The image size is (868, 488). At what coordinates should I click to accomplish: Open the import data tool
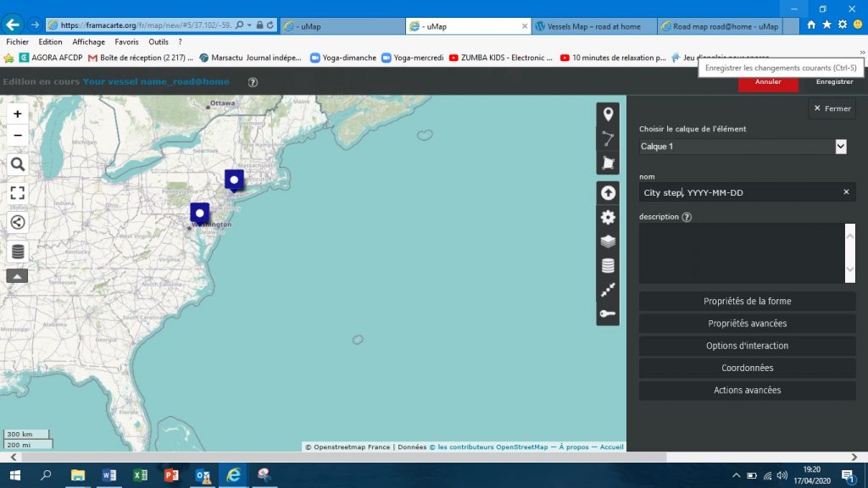click(608, 193)
